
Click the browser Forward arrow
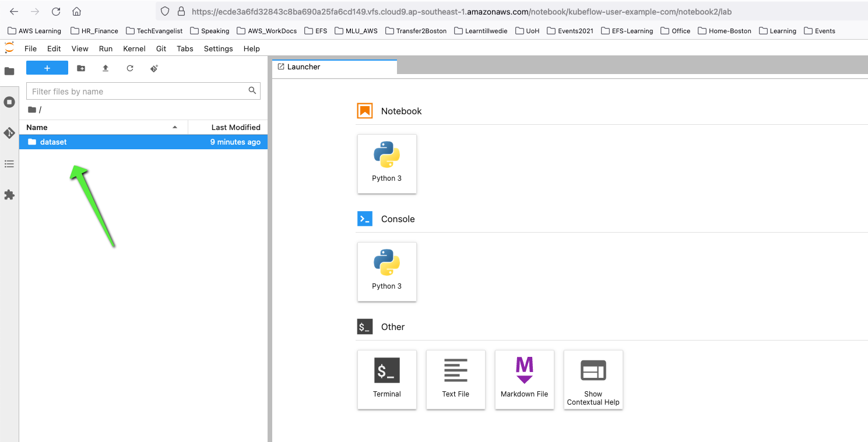click(35, 12)
